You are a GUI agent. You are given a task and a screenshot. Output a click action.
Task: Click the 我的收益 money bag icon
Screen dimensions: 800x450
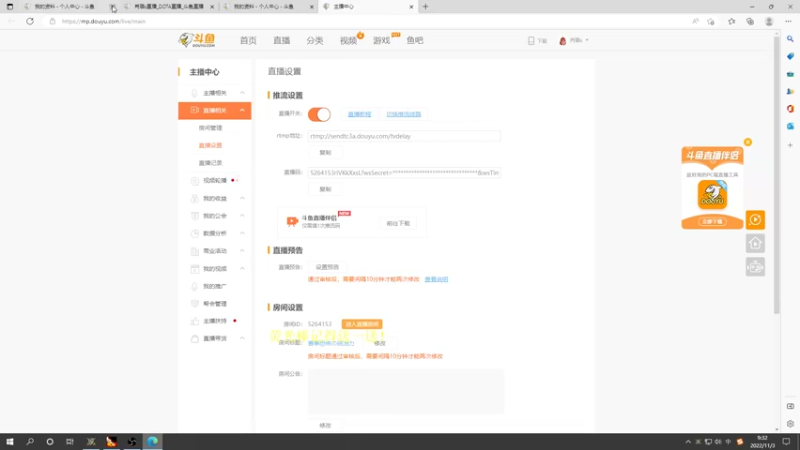(x=194, y=198)
